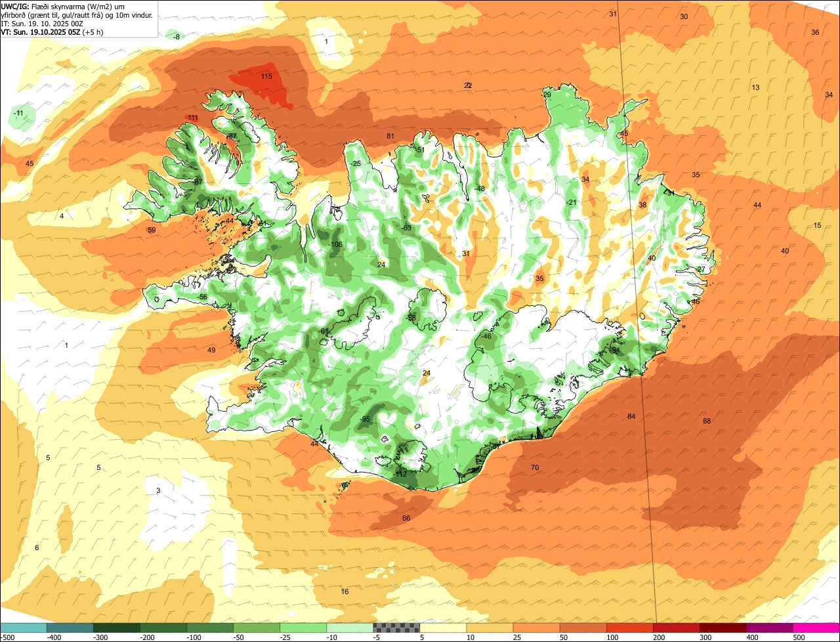Select the -300 label on the legend

(100, 637)
